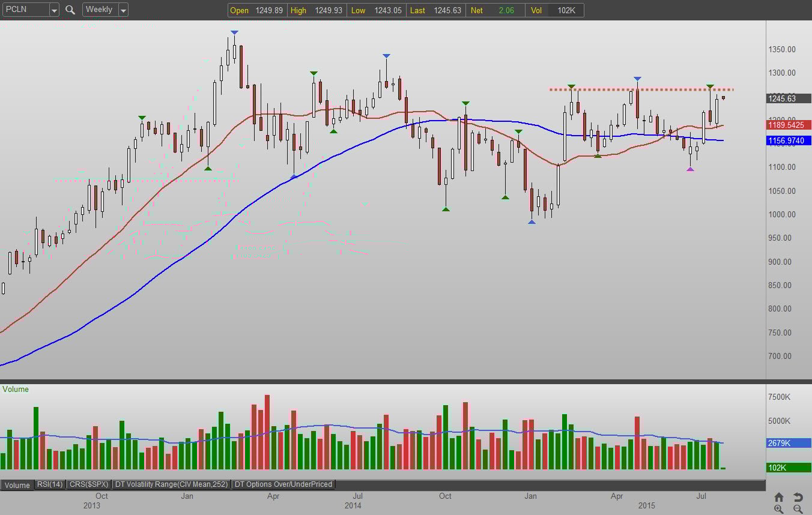This screenshot has height=515, width=812.
Task: Click the magenta triangle marker below the June low
Action: 690,169
